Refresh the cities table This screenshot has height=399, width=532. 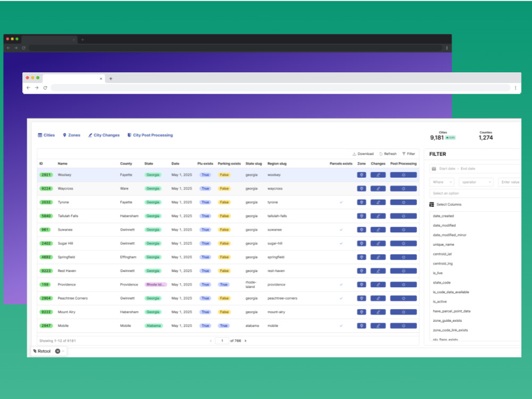(388, 154)
